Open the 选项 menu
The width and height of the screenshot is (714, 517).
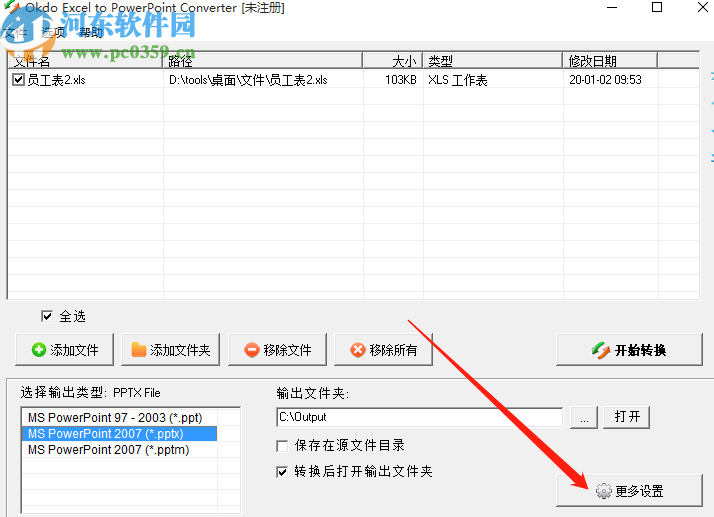click(x=53, y=32)
